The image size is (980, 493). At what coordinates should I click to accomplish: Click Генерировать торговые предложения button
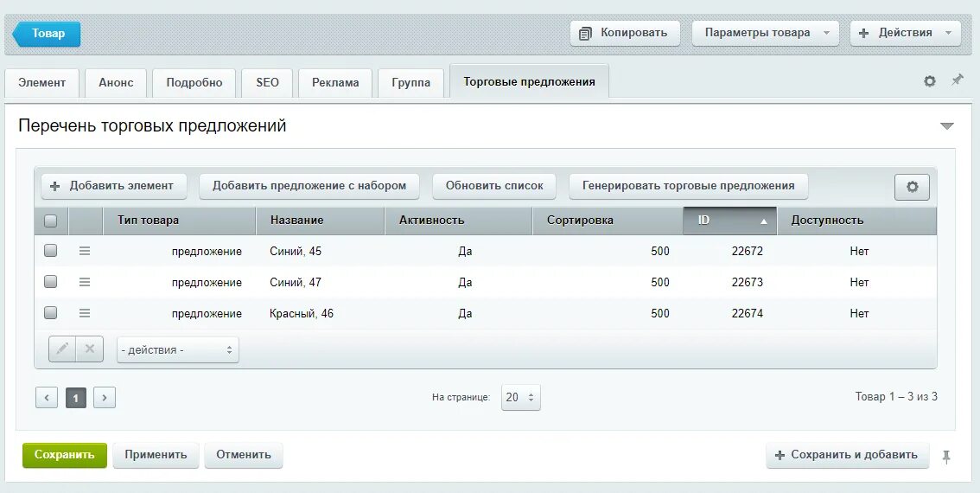click(688, 186)
